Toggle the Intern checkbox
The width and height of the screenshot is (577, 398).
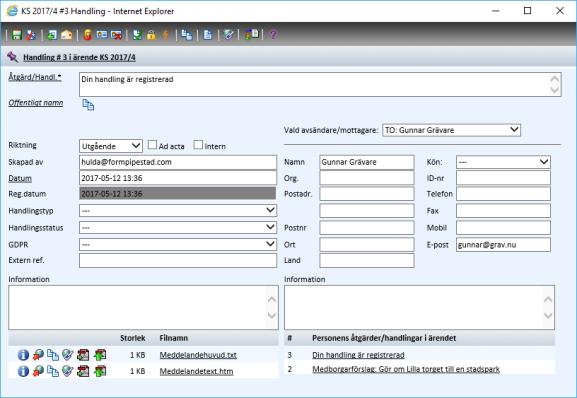tap(198, 145)
